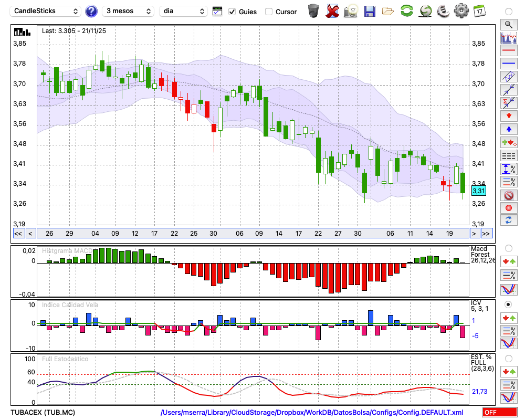Select the Macd Forest panel radio button
Viewport: 525px width, 420px height.
coord(509,248)
